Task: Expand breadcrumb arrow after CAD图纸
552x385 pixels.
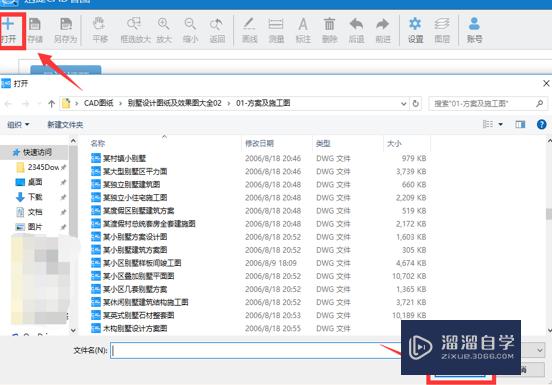Action: point(120,103)
